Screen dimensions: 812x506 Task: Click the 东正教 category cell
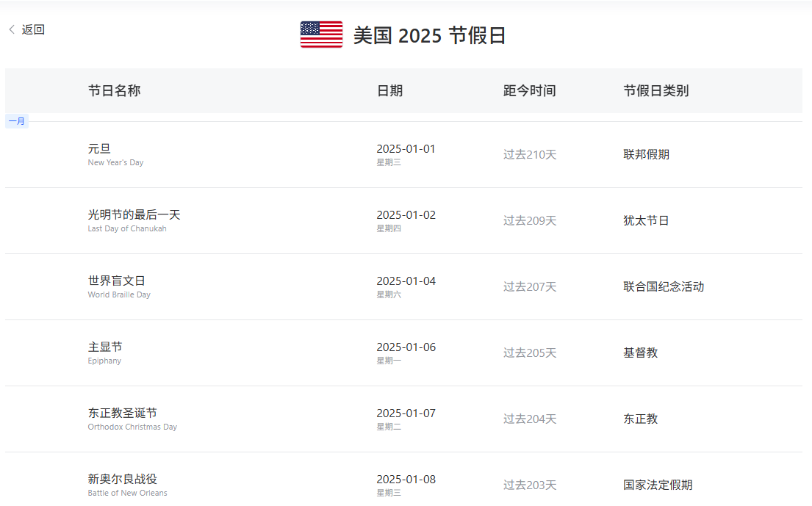pyautogui.click(x=641, y=419)
